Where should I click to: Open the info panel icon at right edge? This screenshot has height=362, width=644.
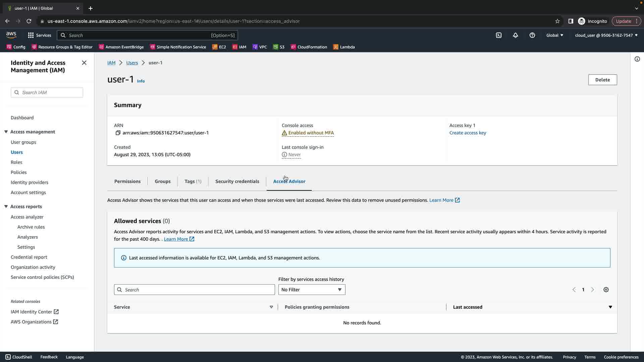coord(637,59)
